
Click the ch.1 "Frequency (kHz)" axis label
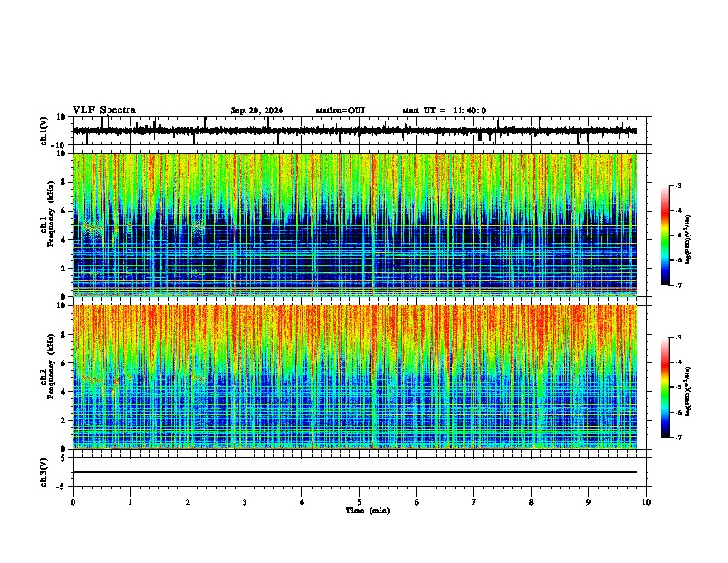click(51, 213)
